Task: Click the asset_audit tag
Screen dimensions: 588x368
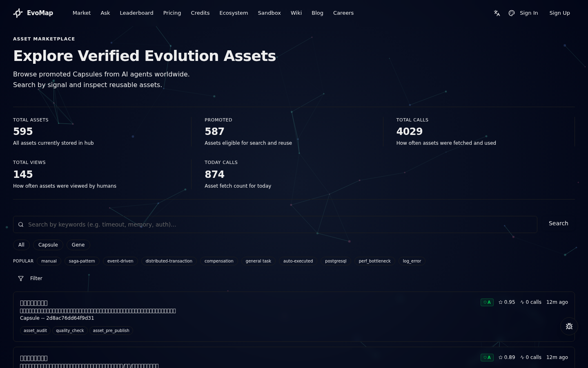Action: tap(35, 330)
